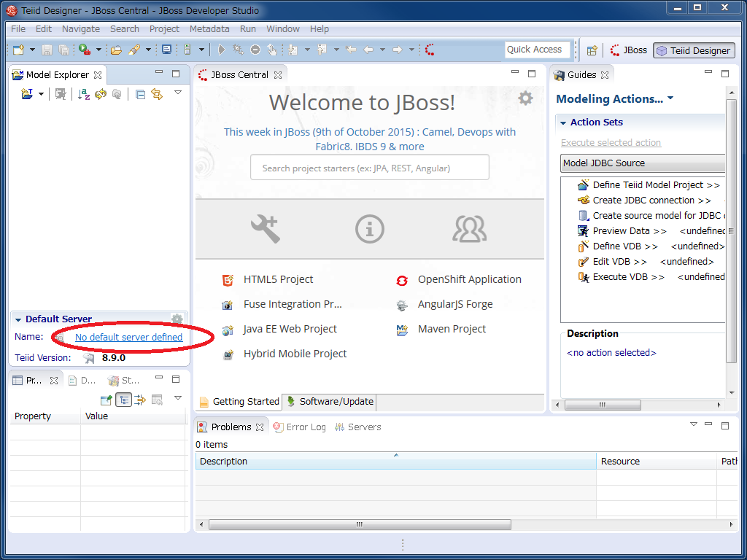
Task: Open dropdown arrow next to flashlight Search icon
Action: (148, 50)
